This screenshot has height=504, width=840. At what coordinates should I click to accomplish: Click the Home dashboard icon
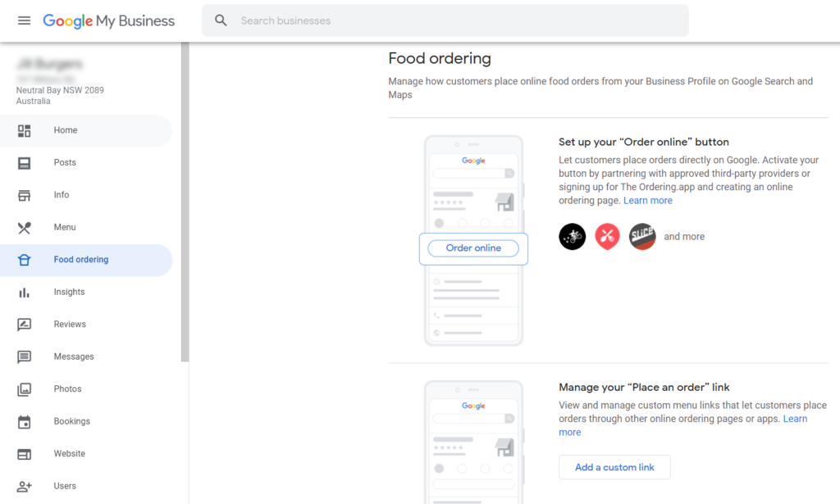(24, 130)
